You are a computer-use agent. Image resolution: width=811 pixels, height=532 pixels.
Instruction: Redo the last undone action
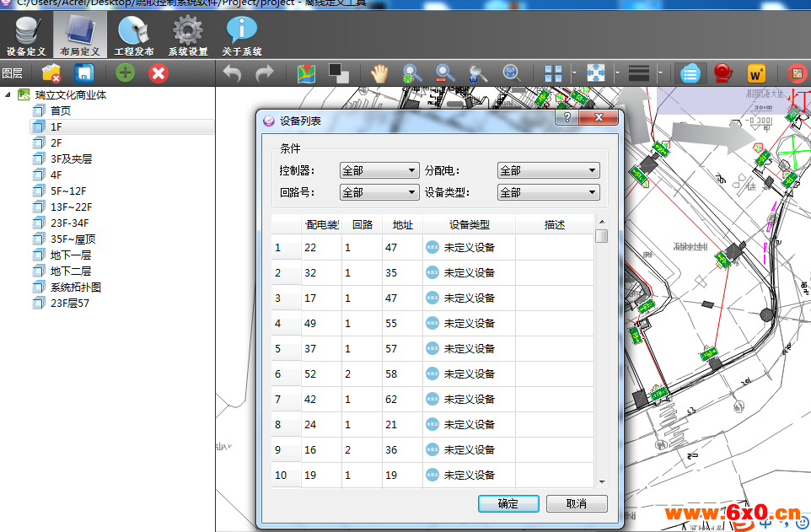click(265, 73)
